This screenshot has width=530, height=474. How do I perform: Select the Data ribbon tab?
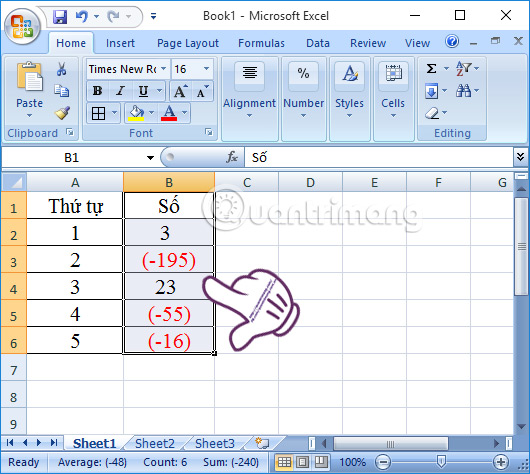click(318, 43)
